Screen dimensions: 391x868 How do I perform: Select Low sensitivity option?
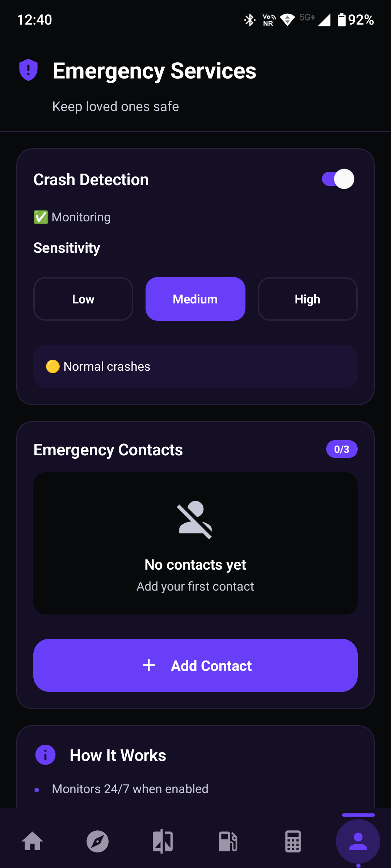click(x=83, y=299)
